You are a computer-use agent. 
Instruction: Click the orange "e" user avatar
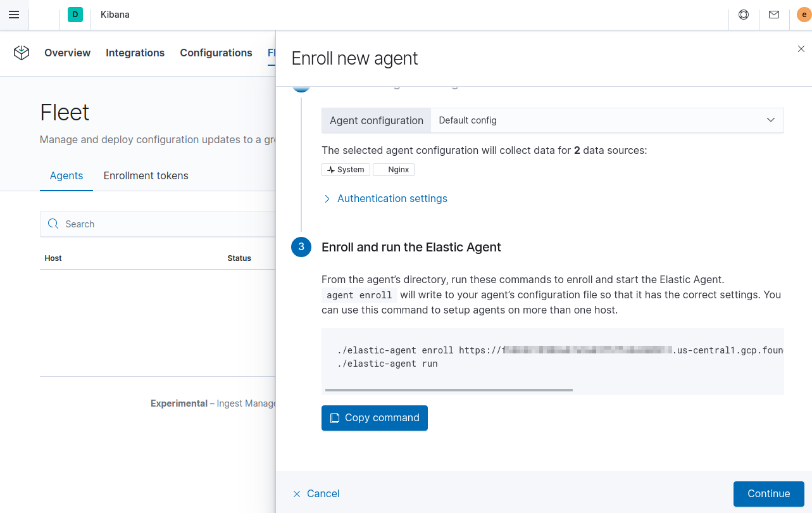click(x=803, y=14)
